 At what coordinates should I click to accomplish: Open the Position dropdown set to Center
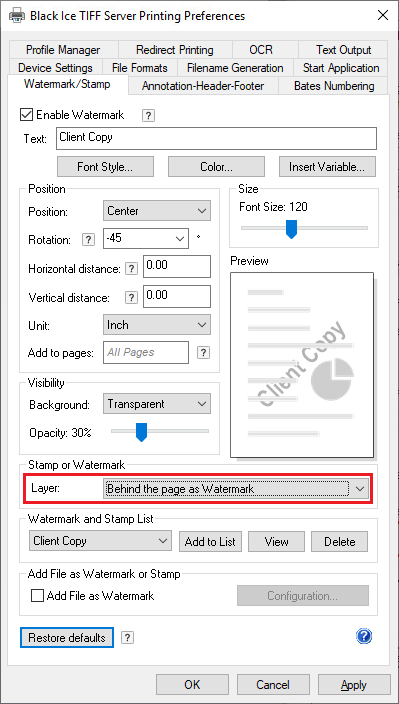157,211
